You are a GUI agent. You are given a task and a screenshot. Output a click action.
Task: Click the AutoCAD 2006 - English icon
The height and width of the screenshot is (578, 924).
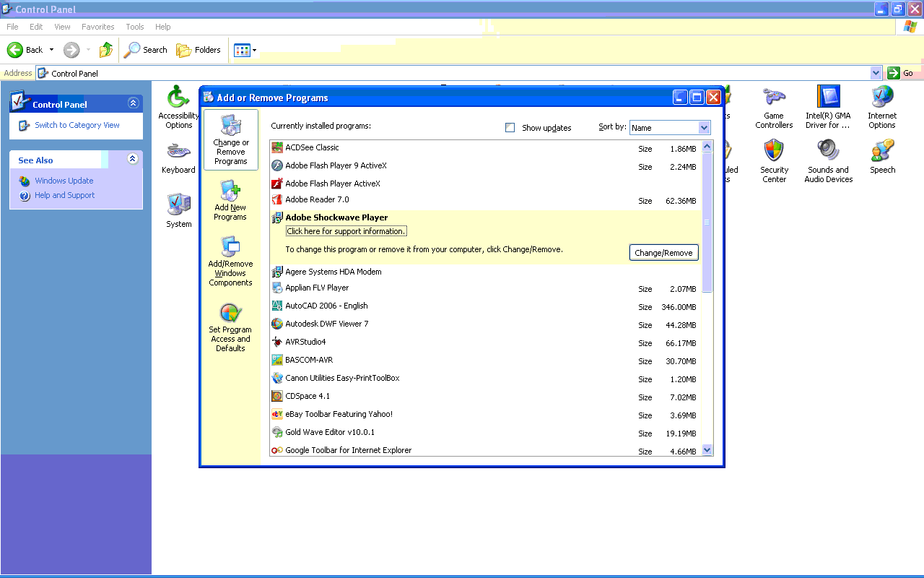(x=277, y=306)
